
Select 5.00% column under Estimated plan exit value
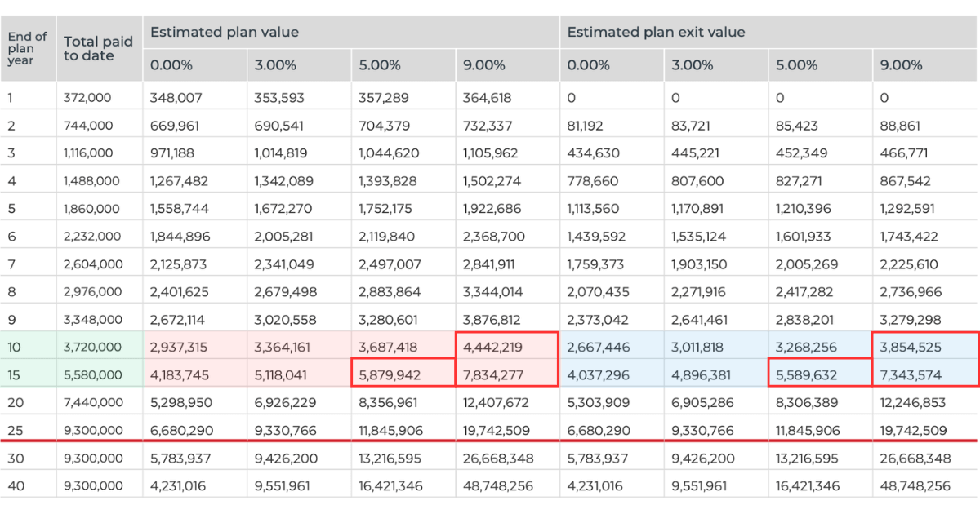tap(796, 65)
